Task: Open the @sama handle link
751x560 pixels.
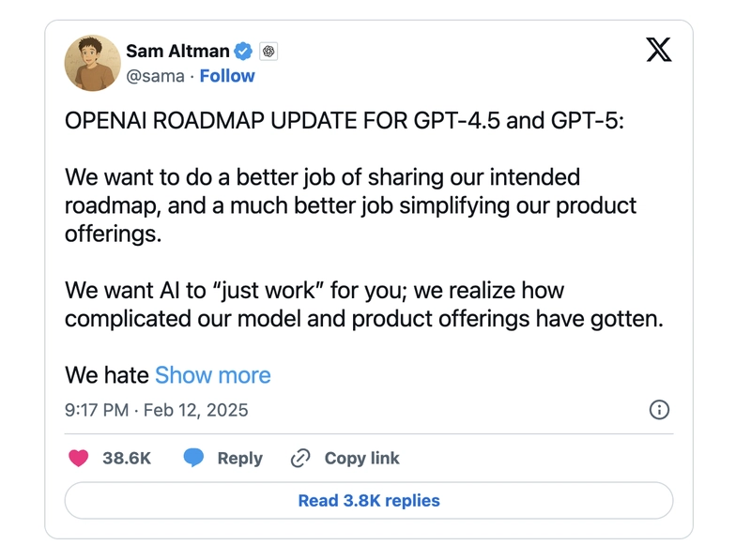Action: 155,76
